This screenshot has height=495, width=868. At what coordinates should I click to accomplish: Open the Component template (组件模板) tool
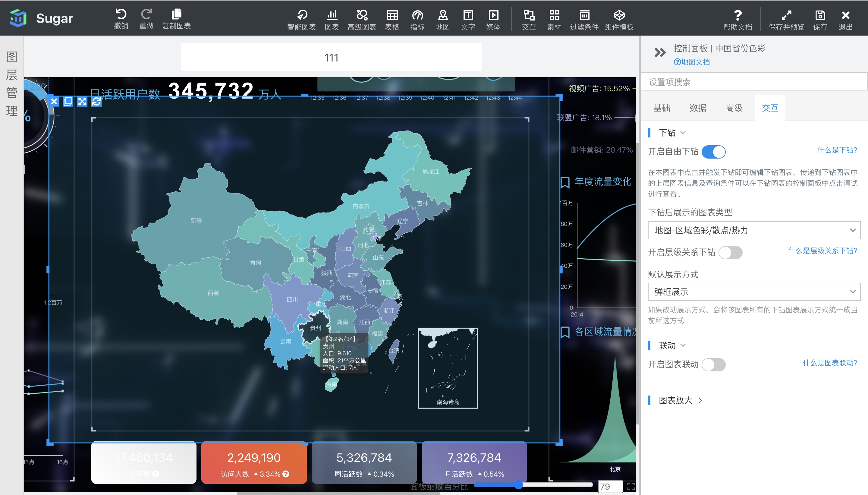(619, 20)
